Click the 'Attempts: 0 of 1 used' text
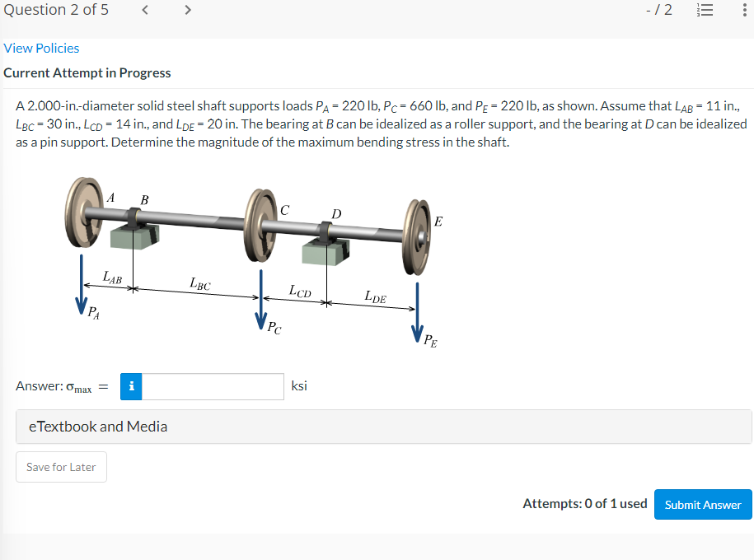This screenshot has width=754, height=560. [585, 504]
